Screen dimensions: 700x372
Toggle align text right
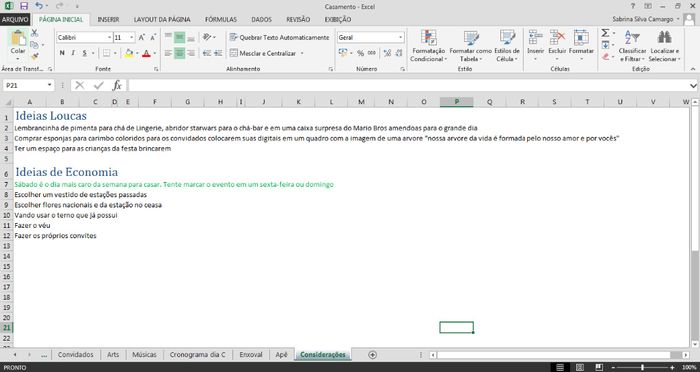pos(191,53)
